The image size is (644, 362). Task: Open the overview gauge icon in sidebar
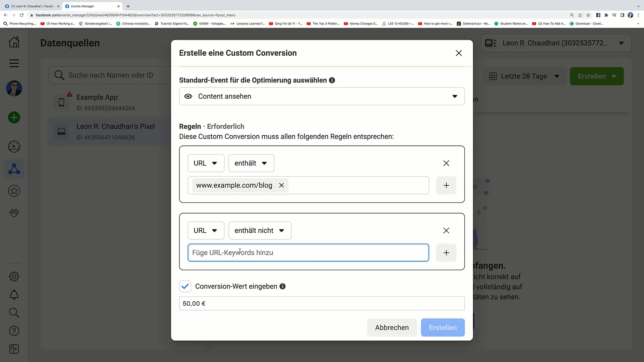14,146
